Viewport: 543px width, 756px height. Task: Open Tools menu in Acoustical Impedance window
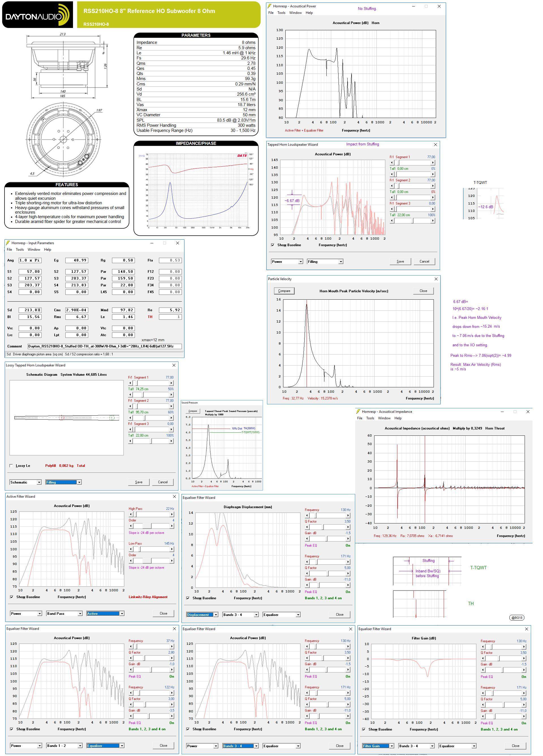tap(370, 418)
